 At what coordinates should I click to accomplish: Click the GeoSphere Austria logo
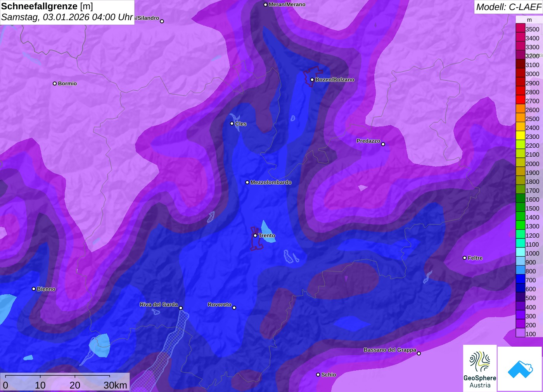(x=480, y=368)
